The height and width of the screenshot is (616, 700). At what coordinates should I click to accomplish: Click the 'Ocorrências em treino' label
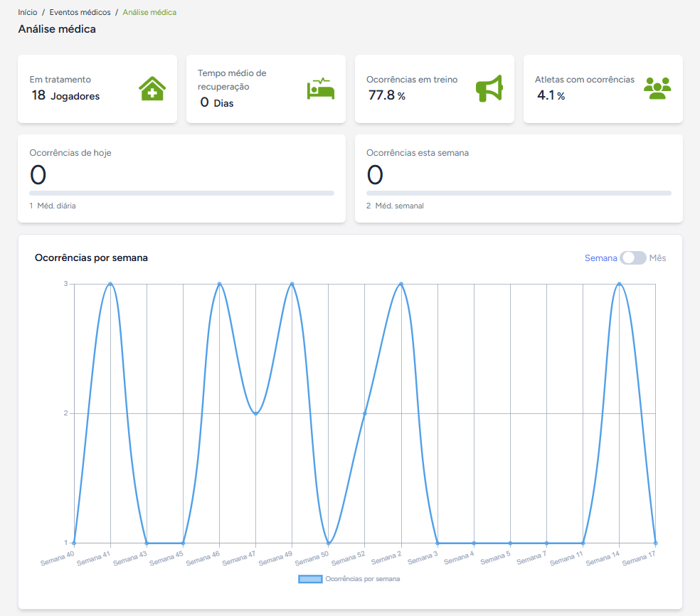[412, 80]
